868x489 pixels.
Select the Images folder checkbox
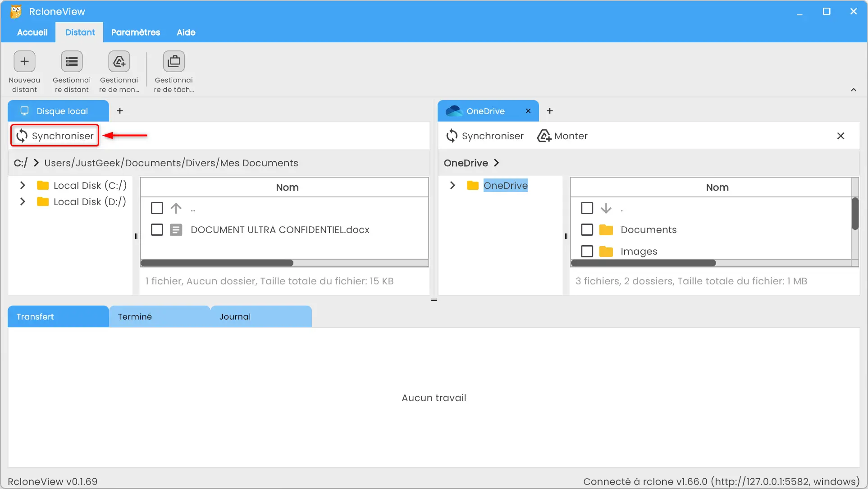click(587, 251)
